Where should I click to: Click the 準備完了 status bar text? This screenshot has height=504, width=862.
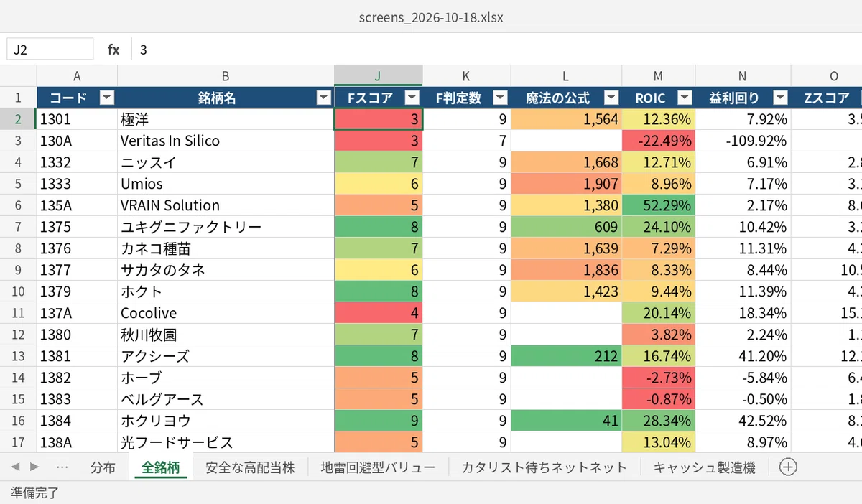point(34,493)
